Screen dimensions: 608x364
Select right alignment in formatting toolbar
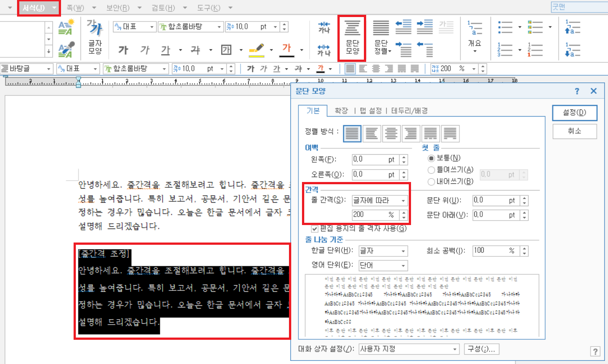click(x=389, y=69)
